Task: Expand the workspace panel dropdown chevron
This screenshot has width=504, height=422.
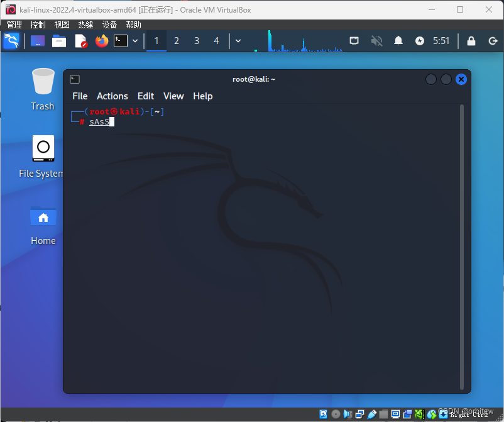Action: tap(238, 41)
